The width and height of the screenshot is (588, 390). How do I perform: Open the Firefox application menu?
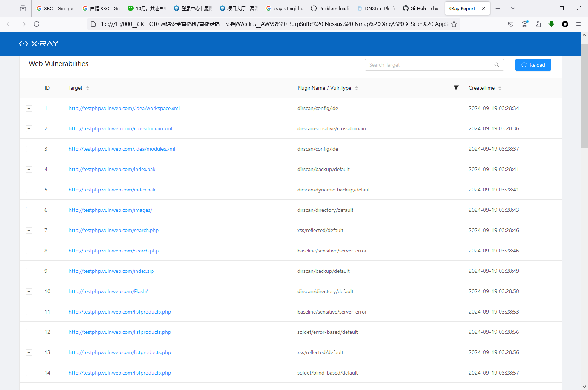(579, 24)
